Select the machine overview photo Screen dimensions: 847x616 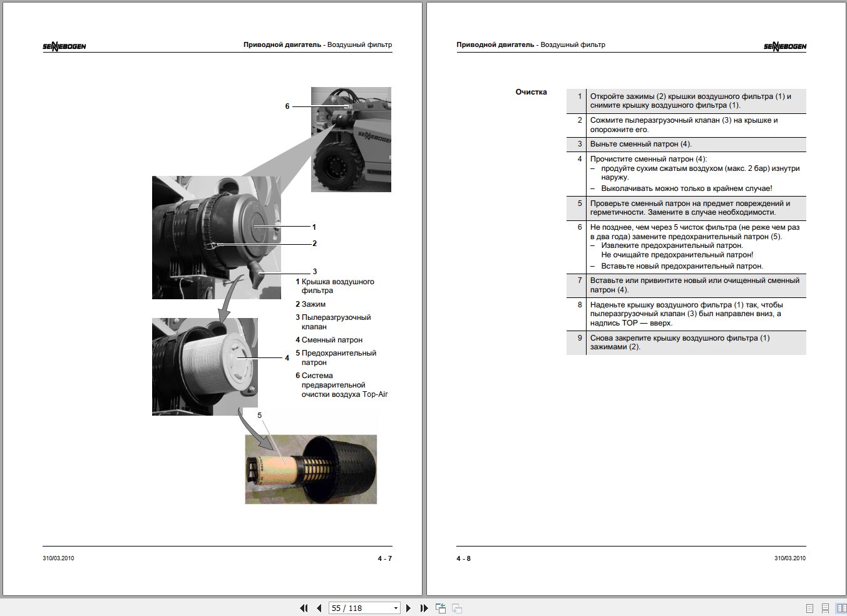tap(351, 140)
